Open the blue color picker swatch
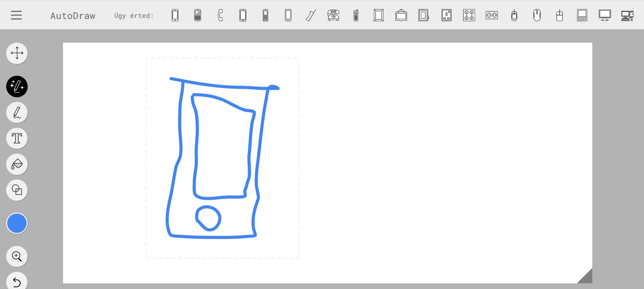The image size is (644, 289). tap(17, 223)
